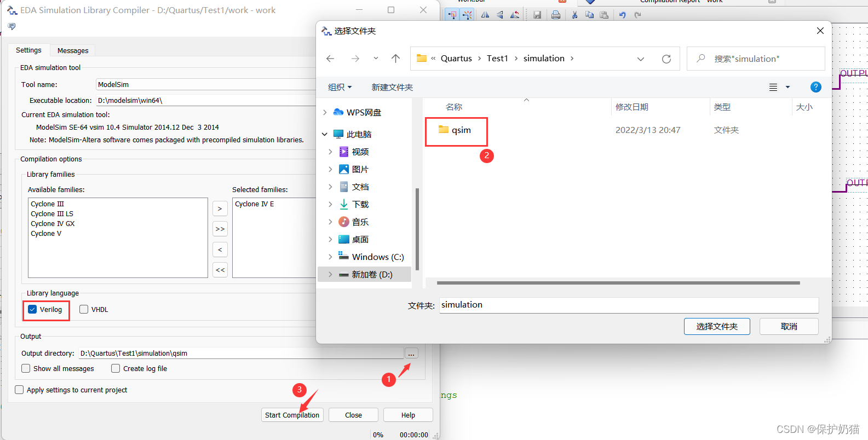Screen dimensions: 868x440
Task: Sort by 类型 column header
Action: click(722, 107)
